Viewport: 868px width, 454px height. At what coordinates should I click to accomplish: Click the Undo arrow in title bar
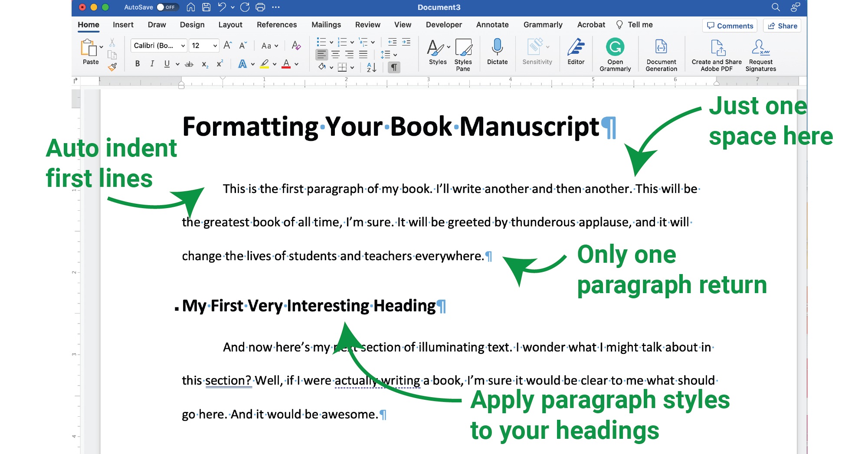(x=222, y=7)
